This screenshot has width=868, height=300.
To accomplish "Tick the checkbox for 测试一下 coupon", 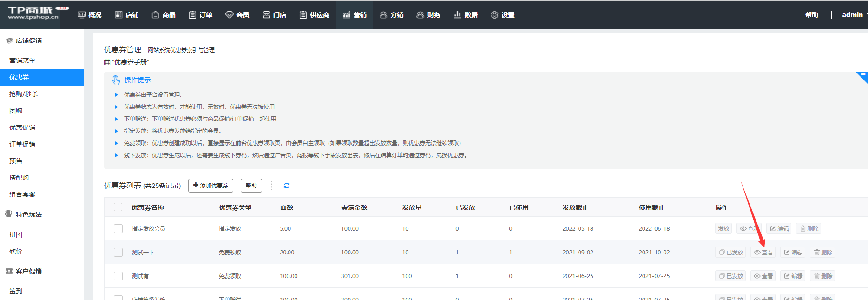I will (118, 253).
